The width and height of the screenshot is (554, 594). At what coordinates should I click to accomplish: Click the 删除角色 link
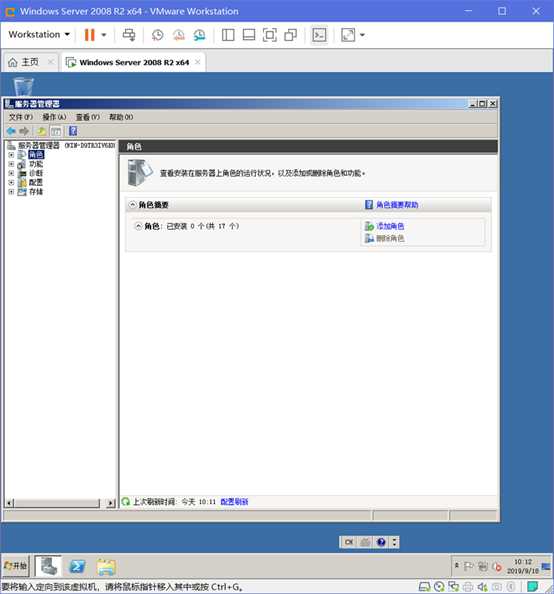(390, 238)
